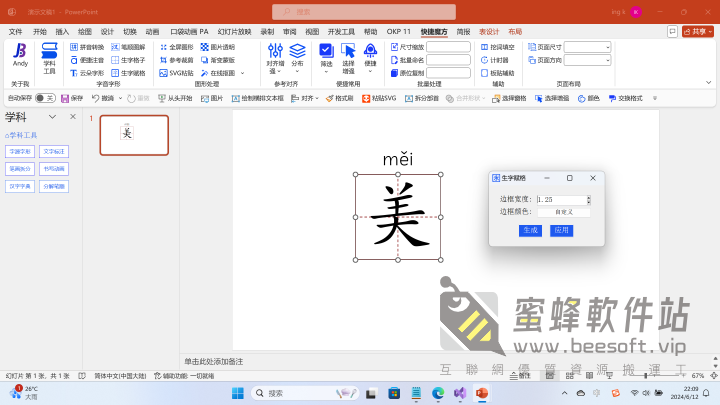Click 颜色 in quick access toolbar
The width and height of the screenshot is (720, 405).
(x=589, y=98)
